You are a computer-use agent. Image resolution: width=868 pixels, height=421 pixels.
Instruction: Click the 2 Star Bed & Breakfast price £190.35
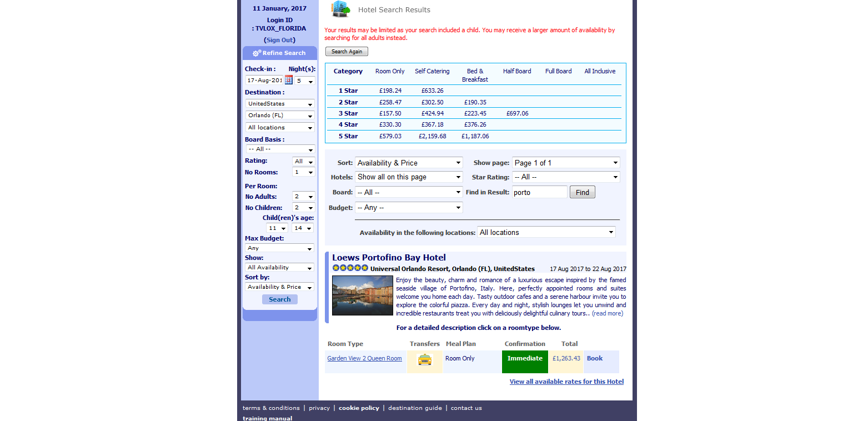click(475, 102)
